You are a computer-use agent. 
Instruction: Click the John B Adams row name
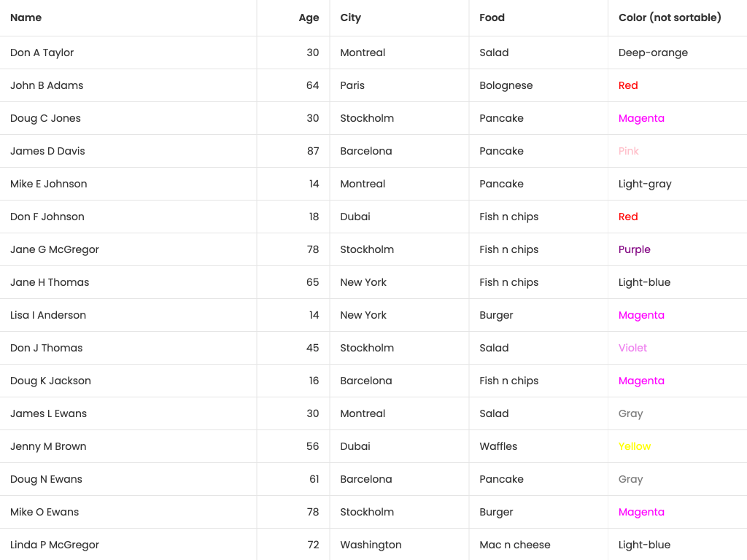[47, 85]
